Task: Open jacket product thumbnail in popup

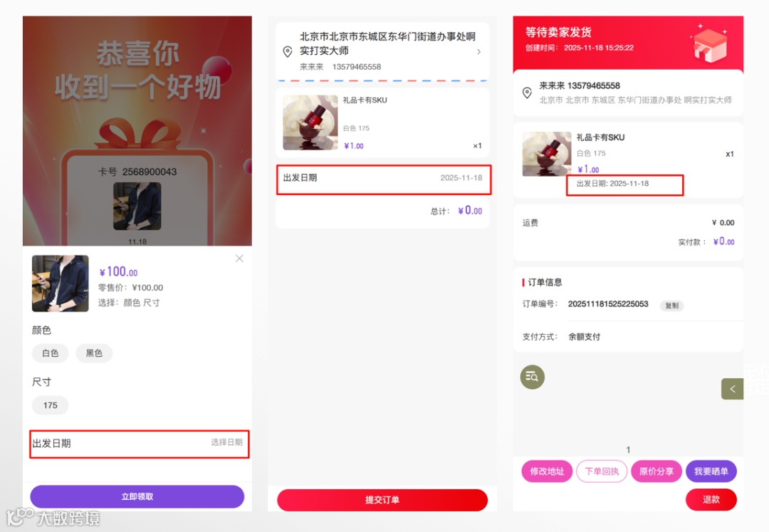Action: point(61,283)
